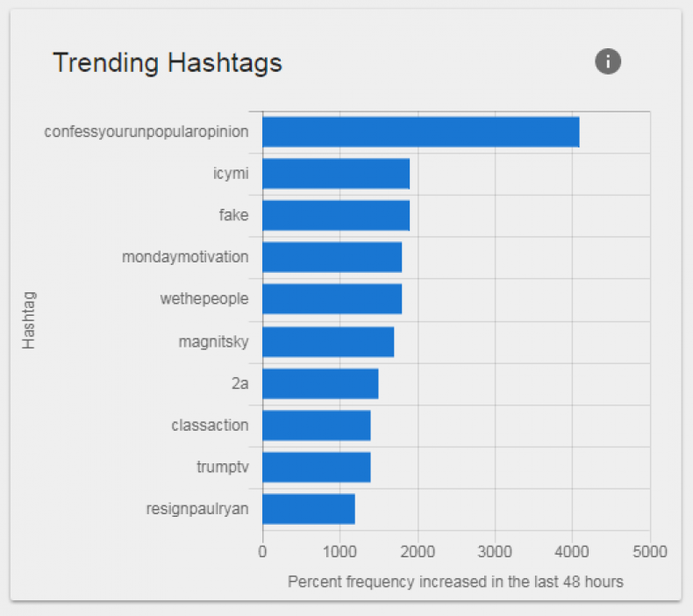Click the confessyourunpopularopinion hashtag label
Image resolution: width=693 pixels, height=616 pixels.
pyautogui.click(x=146, y=132)
